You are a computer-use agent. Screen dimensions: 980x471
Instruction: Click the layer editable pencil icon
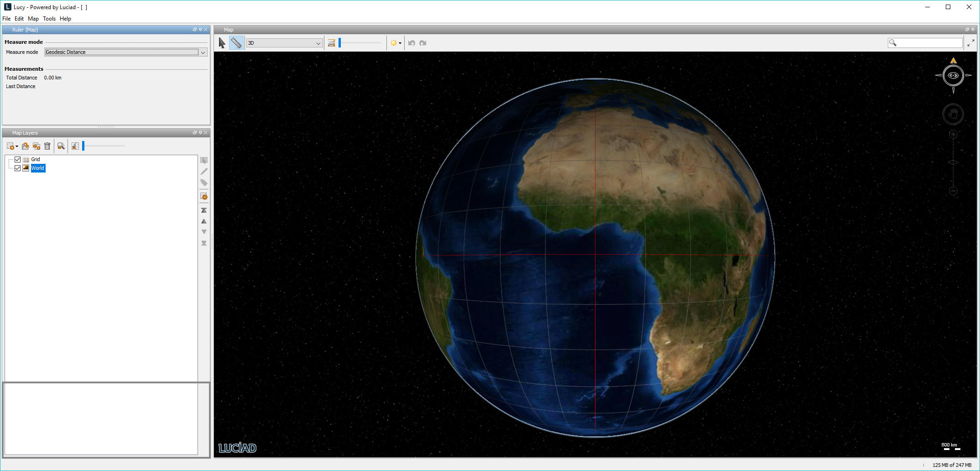coord(204,172)
